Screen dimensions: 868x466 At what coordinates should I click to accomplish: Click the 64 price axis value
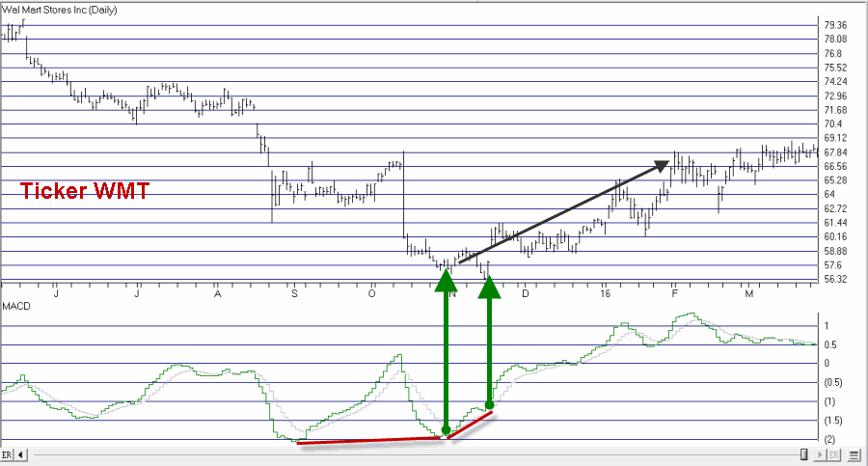pyautogui.click(x=829, y=195)
